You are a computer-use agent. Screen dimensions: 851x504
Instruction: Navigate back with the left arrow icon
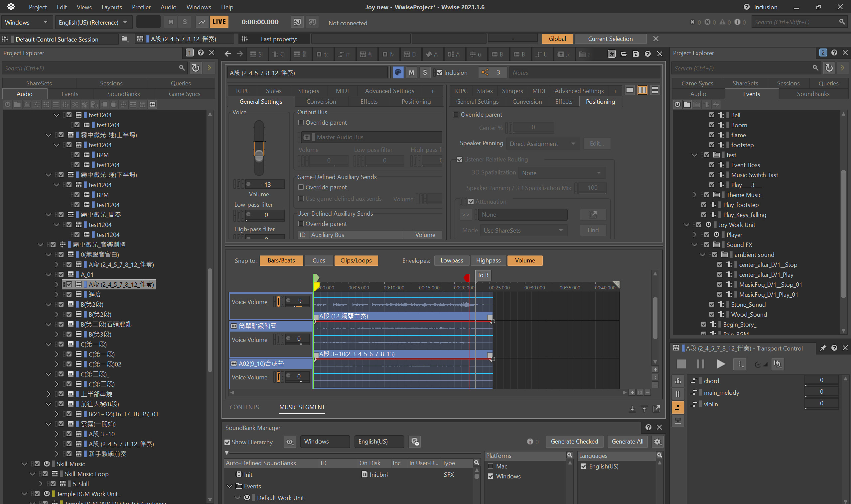[x=228, y=54]
